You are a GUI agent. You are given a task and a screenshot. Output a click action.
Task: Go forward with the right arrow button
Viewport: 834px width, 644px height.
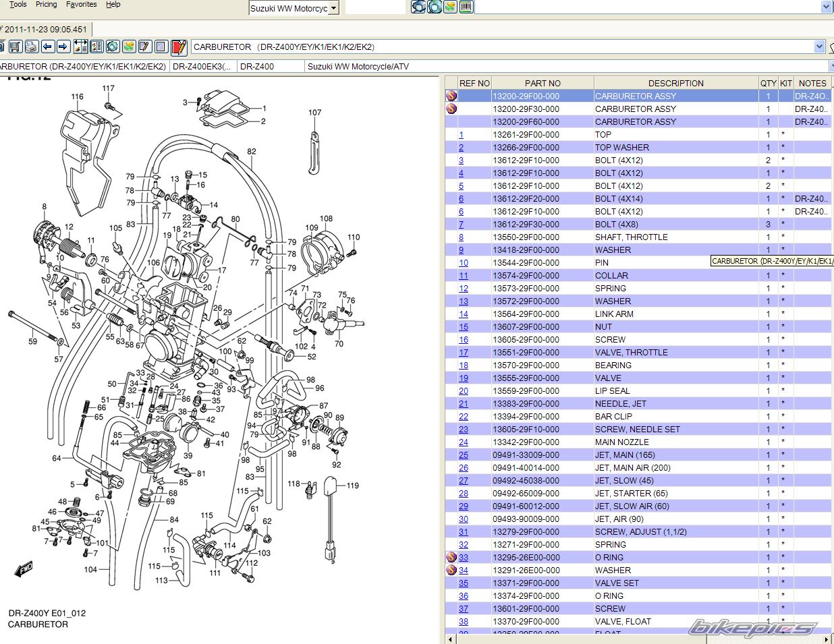(x=63, y=47)
